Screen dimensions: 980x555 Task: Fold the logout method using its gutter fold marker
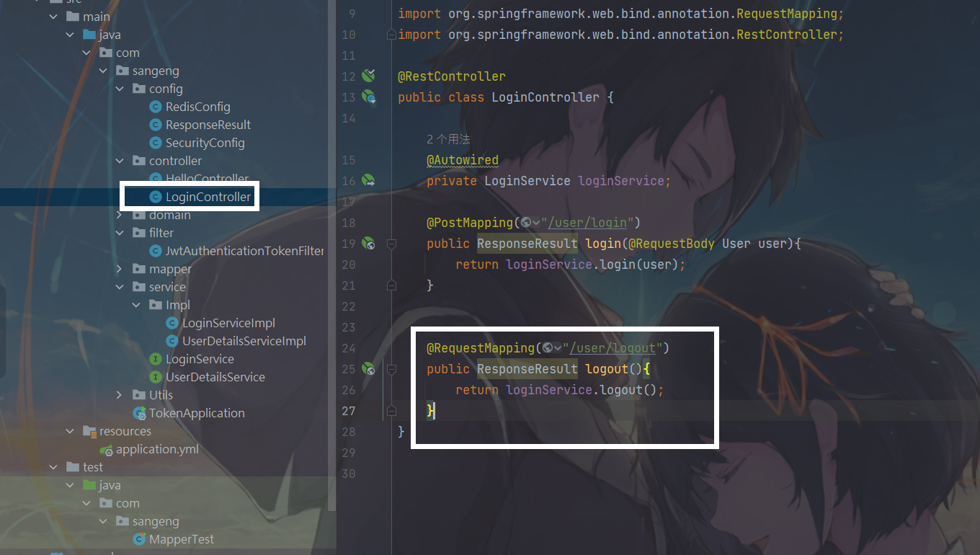[x=391, y=369]
